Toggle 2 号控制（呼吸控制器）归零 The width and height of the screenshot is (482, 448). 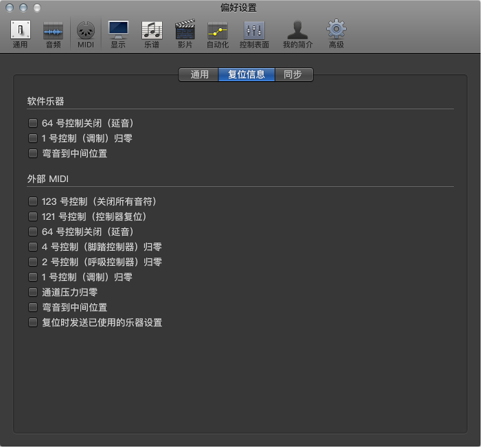[x=33, y=262]
